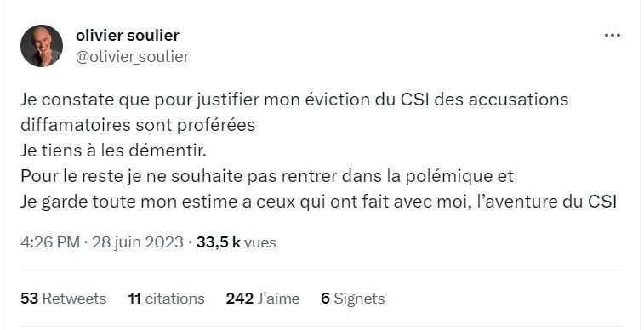The image size is (644, 330).
Task: Click the line starting "Je garde toute mon estime"
Action: (x=318, y=202)
